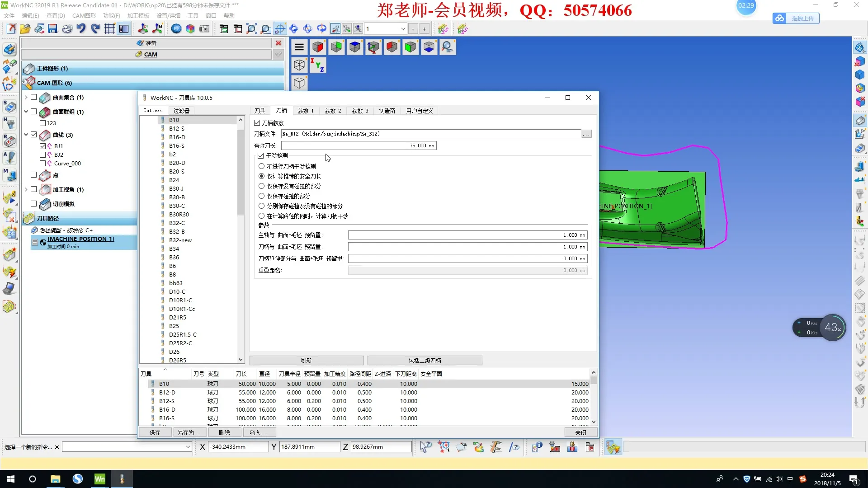The image size is (868, 488).
Task: Click the XYZ axis orientation icon
Action: [317, 66]
